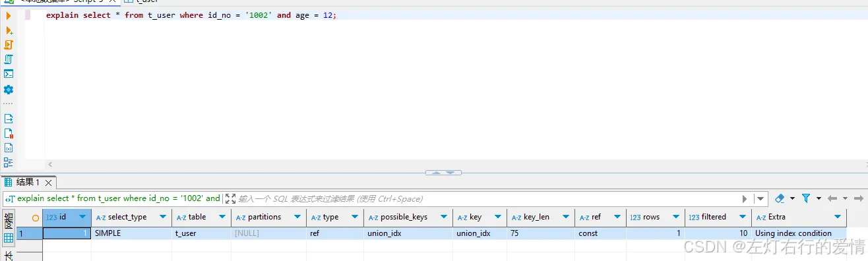Select the 75 key_len cell
This screenshot has height=261, width=868.
coord(540,233)
